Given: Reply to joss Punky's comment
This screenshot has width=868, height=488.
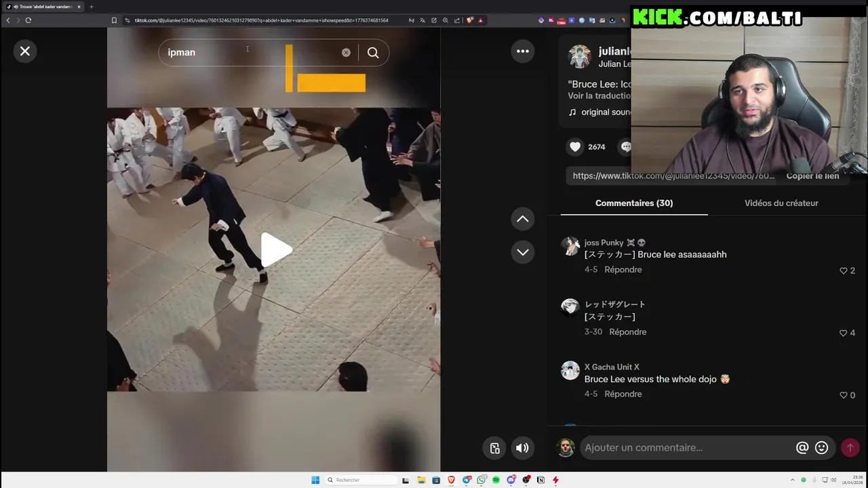Looking at the screenshot, I should [623, 270].
